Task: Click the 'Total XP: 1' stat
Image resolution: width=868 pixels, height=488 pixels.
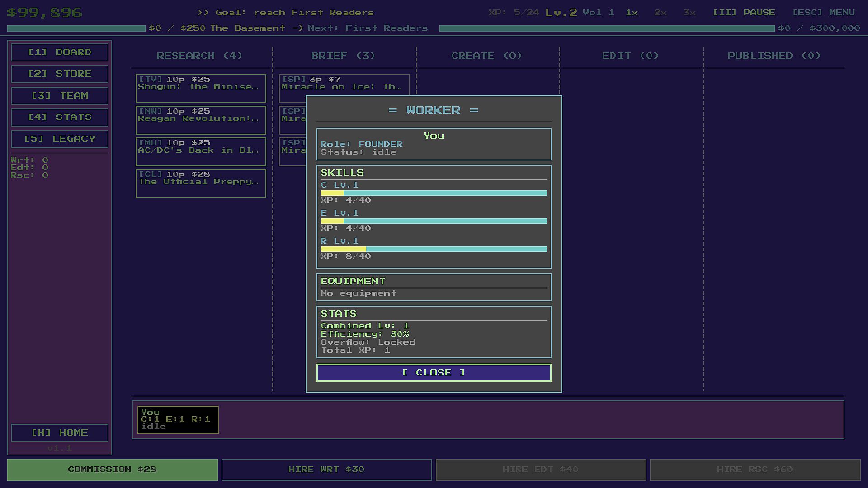Action: click(x=355, y=350)
